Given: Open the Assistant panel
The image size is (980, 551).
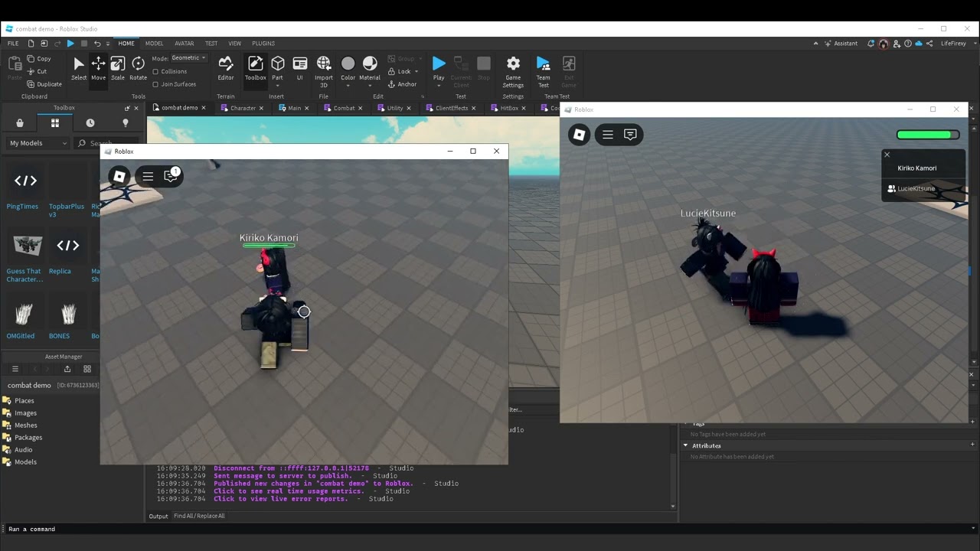Looking at the screenshot, I should point(841,44).
